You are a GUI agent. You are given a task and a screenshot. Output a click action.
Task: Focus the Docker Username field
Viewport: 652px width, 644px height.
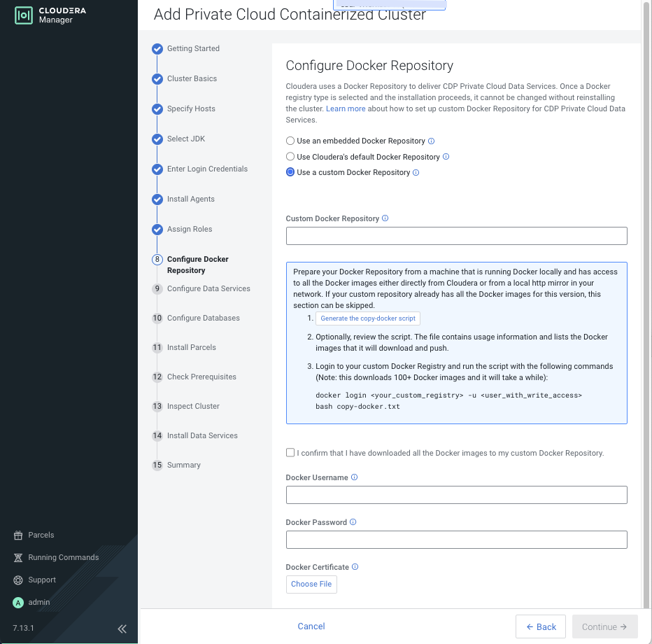coord(456,495)
